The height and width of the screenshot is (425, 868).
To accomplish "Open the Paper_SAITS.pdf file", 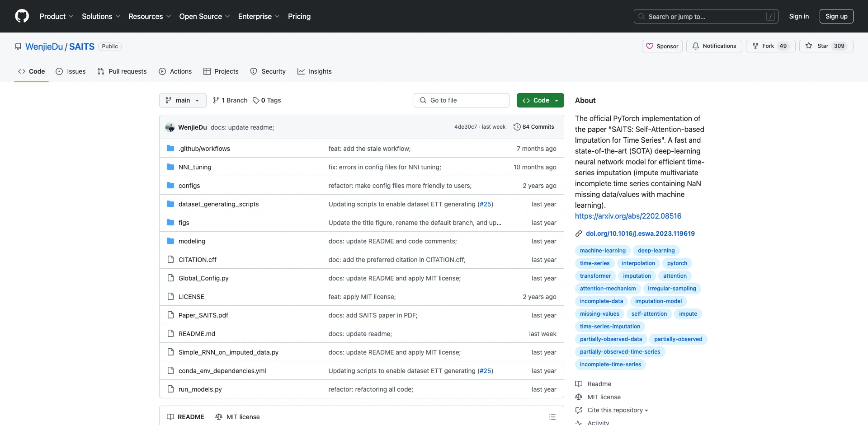I will pyautogui.click(x=203, y=315).
